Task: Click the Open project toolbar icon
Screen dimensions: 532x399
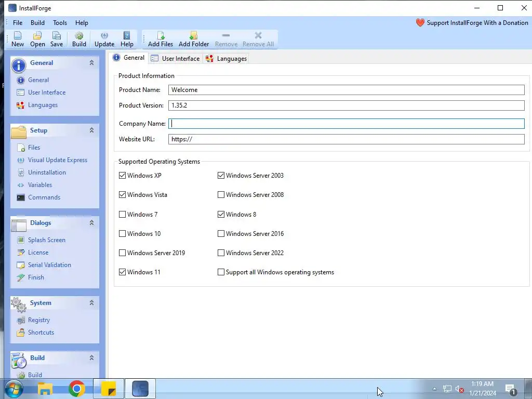Action: (x=37, y=39)
